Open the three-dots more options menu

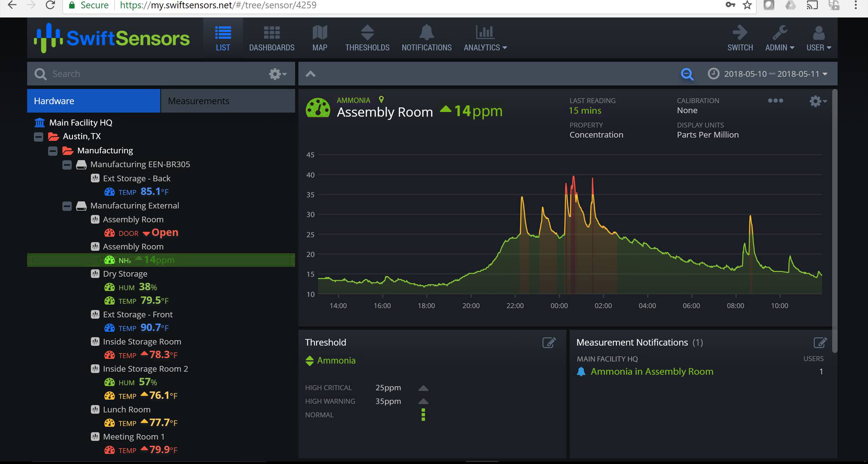pos(775,101)
